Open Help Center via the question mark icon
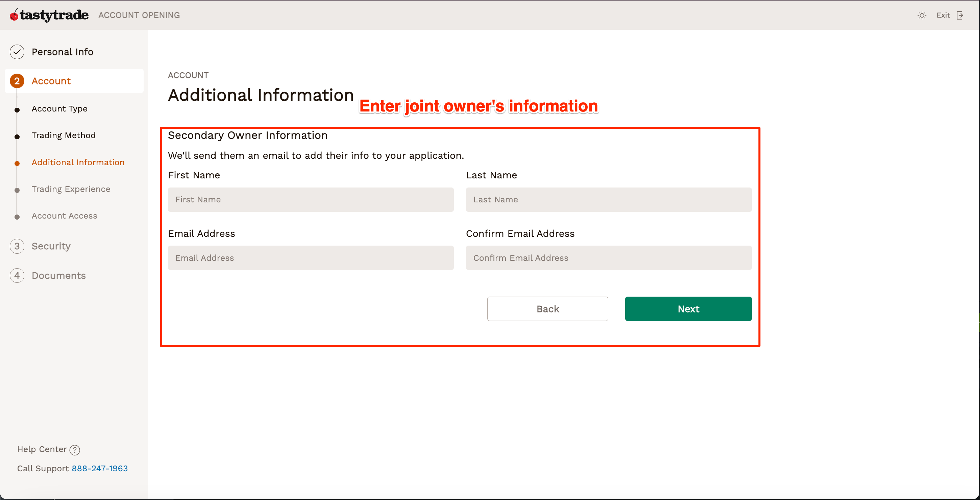The height and width of the screenshot is (500, 980). tap(75, 450)
